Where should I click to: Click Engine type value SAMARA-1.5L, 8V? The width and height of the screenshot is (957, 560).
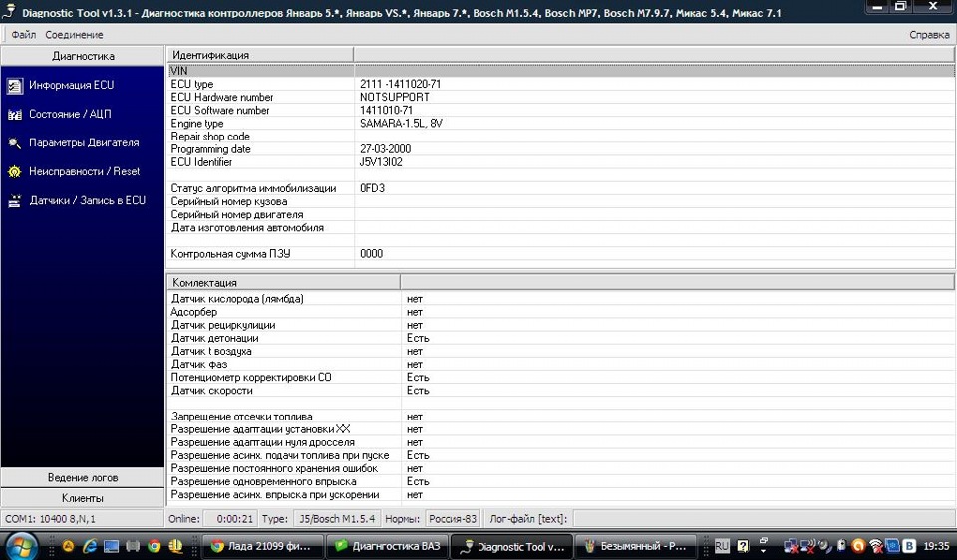pos(401,123)
